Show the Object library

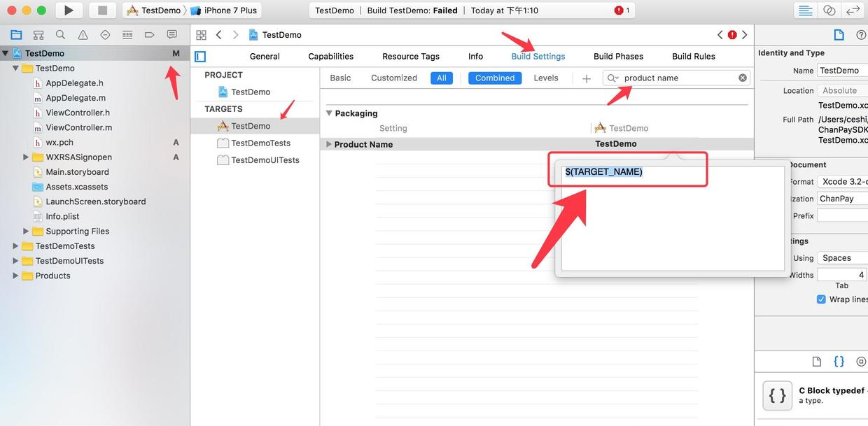861,362
